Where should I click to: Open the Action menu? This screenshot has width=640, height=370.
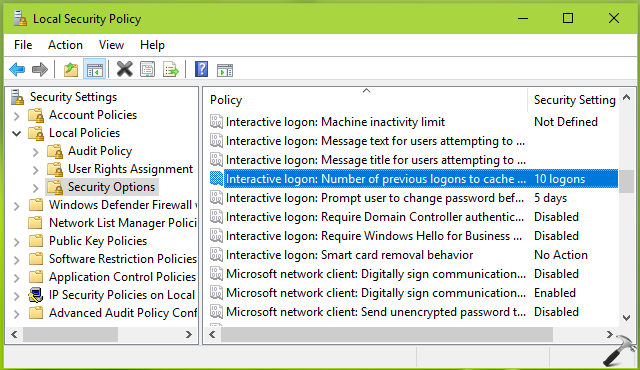tap(65, 45)
